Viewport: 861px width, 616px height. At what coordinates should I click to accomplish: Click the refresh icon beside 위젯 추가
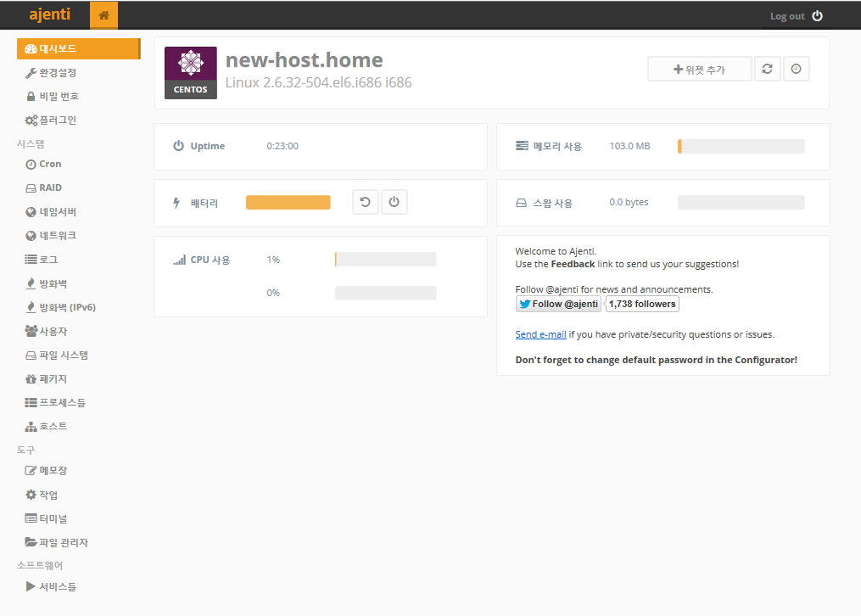click(x=767, y=70)
